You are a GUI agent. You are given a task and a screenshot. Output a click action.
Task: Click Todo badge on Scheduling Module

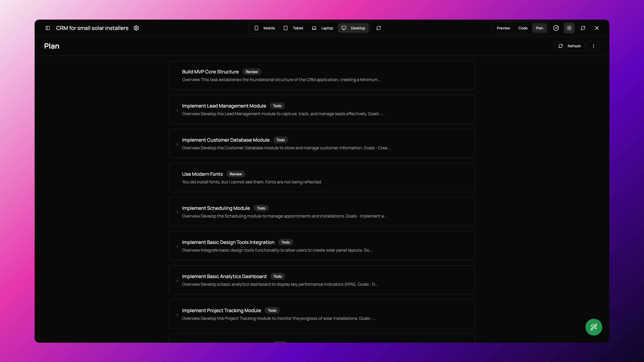click(x=261, y=208)
